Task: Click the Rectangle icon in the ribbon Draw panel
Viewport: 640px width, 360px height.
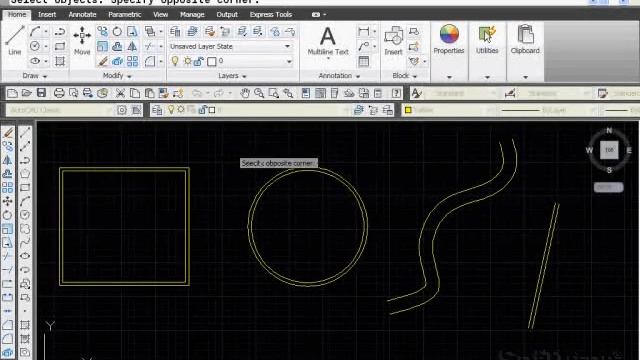Action: pyautogui.click(x=60, y=46)
